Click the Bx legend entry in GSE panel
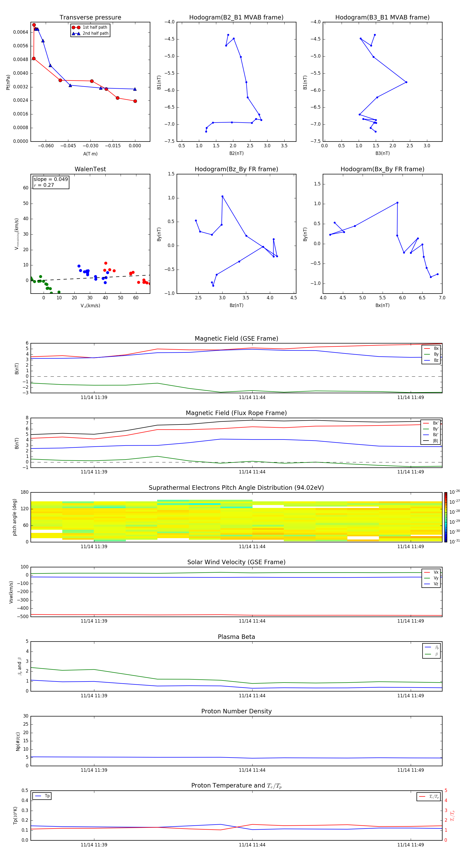This screenshot has height=868, width=473. [431, 349]
